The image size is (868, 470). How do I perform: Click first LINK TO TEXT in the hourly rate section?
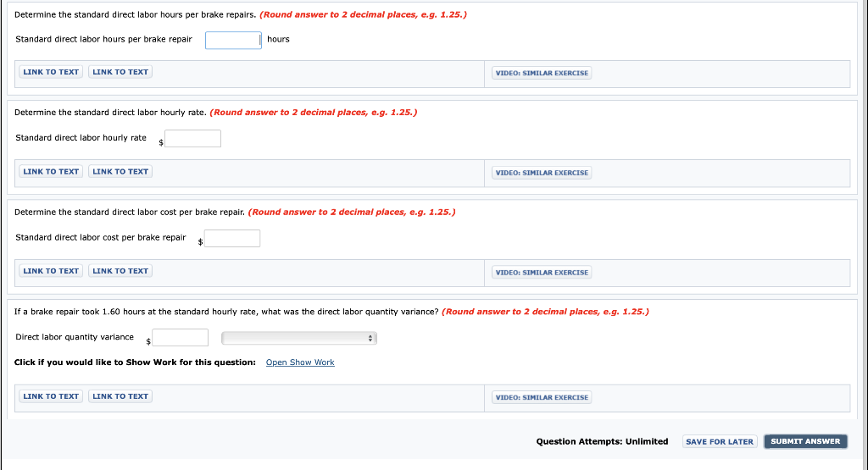[51, 171]
